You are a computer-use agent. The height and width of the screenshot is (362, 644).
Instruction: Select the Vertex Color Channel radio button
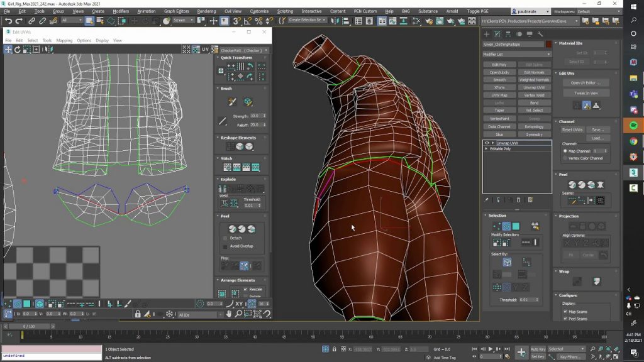point(565,158)
